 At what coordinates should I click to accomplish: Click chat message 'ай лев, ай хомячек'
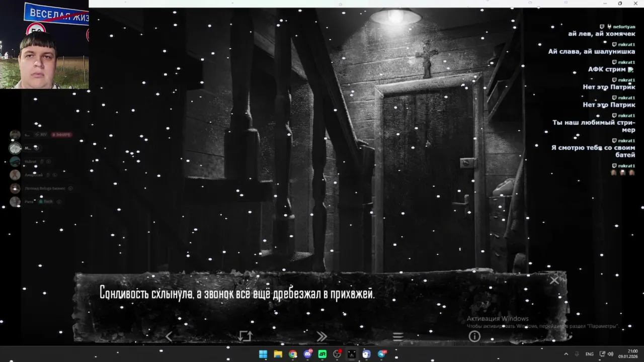[602, 34]
